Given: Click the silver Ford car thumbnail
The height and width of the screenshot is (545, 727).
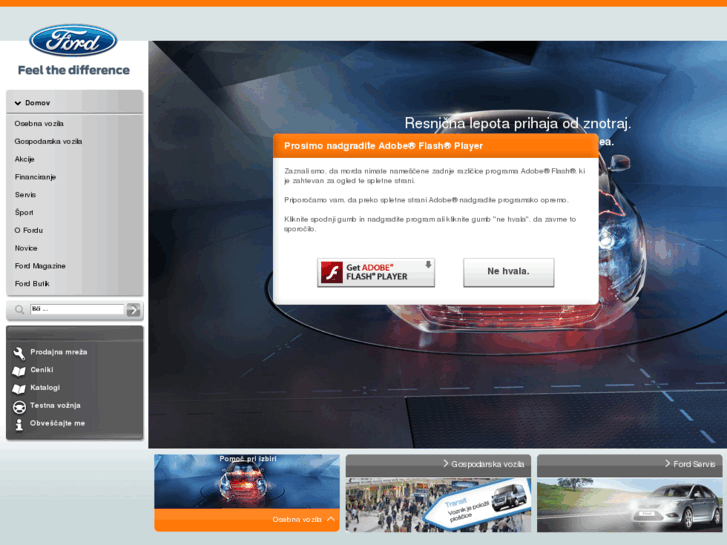Looking at the screenshot, I should tap(630, 505).
